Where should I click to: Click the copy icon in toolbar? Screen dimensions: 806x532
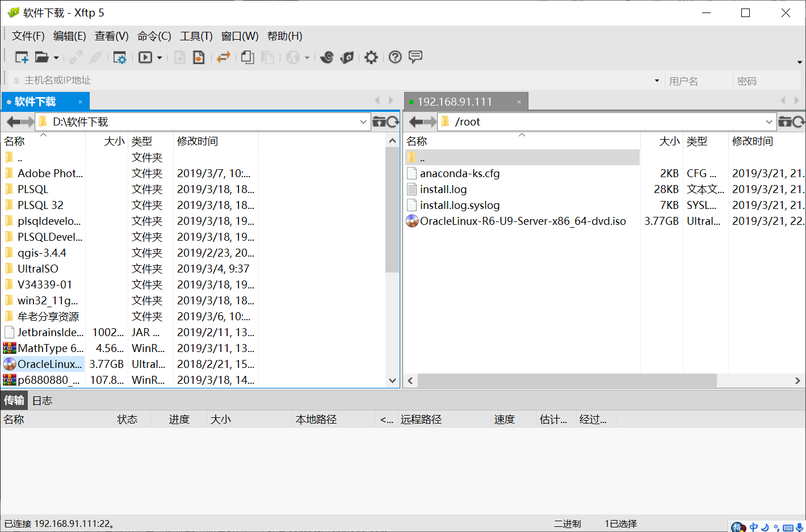coord(247,57)
